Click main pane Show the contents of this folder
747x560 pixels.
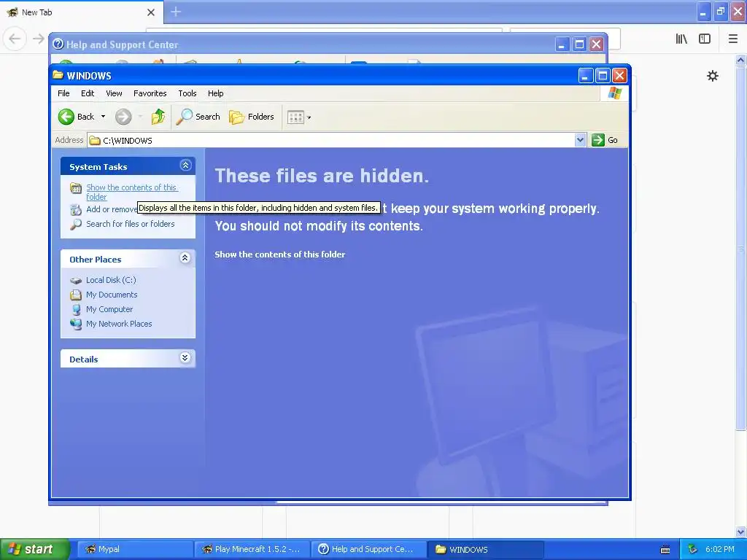tap(279, 254)
